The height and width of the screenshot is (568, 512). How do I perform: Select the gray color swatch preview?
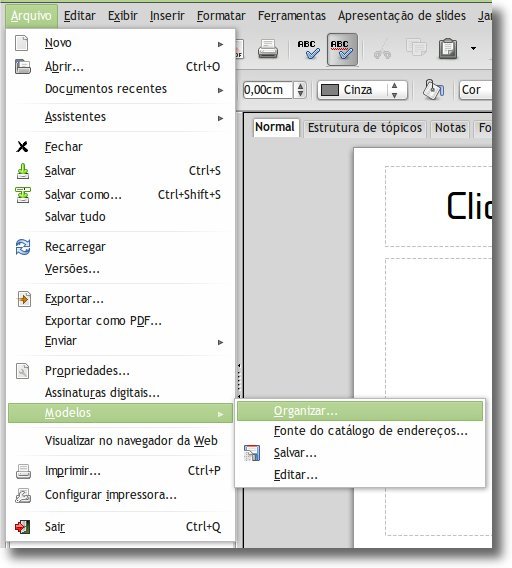pyautogui.click(x=330, y=90)
